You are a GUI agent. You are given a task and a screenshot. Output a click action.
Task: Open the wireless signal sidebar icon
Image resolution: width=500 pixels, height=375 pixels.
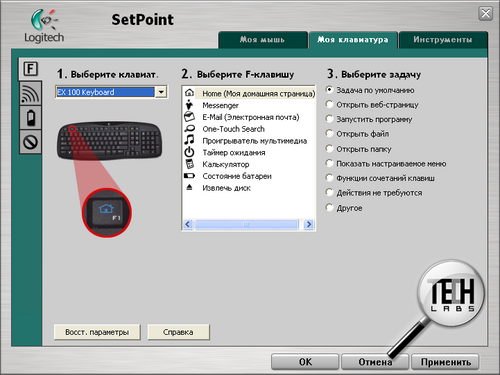[x=30, y=93]
